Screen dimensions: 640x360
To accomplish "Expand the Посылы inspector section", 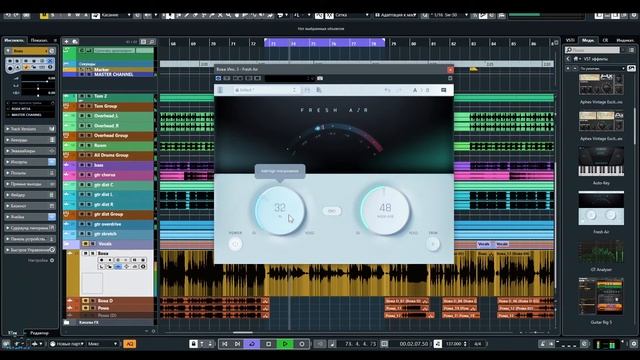I will (x=30, y=173).
